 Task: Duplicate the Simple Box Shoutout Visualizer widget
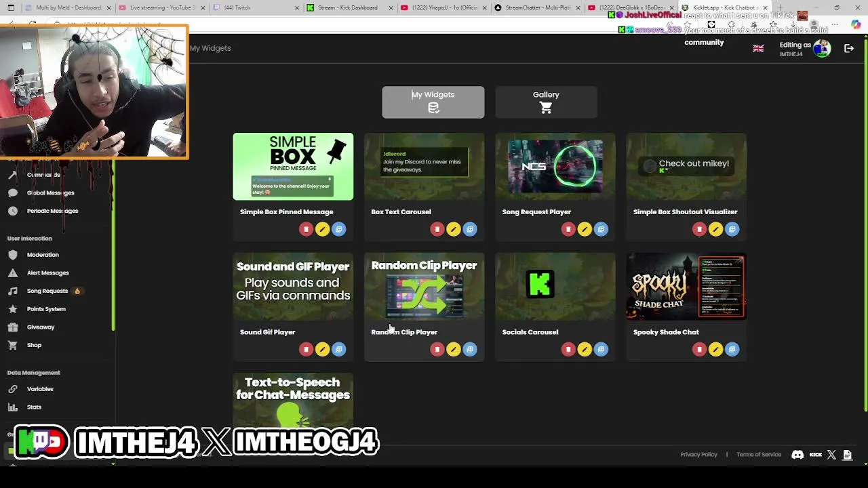click(x=732, y=229)
